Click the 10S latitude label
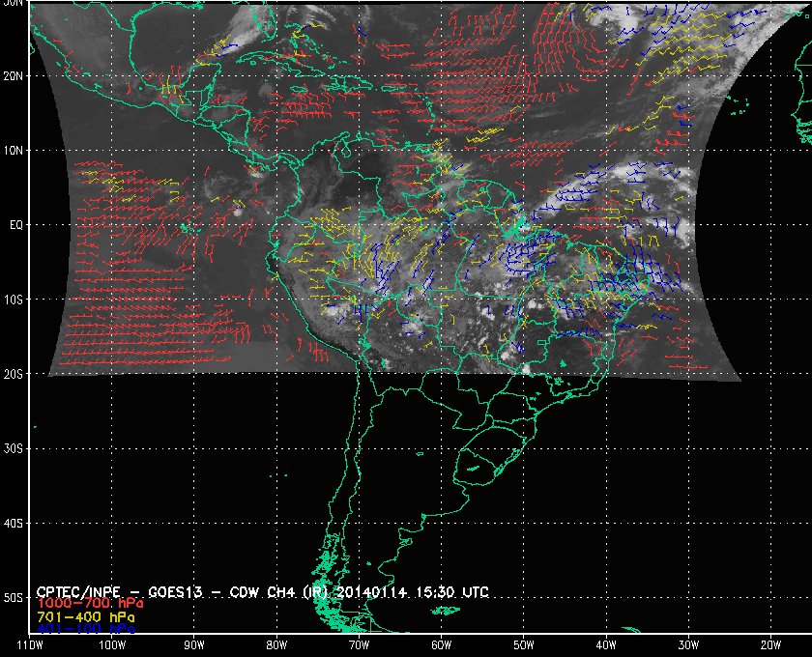 (x=13, y=300)
